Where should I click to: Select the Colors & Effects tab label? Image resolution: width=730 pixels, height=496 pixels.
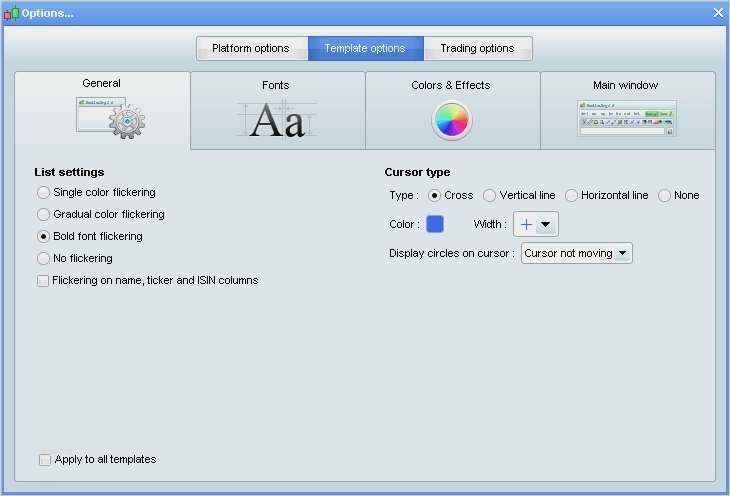(451, 85)
